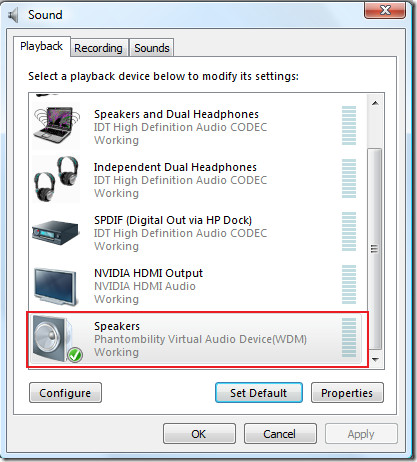The image size is (417, 462).
Task: Confirm with the OK button
Action: [199, 434]
